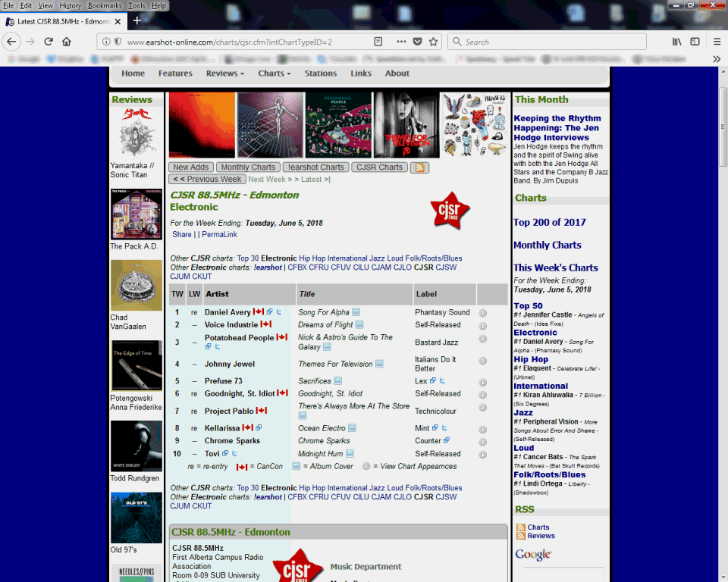Open page actions three-dot menu
Screen dimensions: 728x582
pyautogui.click(x=402, y=42)
